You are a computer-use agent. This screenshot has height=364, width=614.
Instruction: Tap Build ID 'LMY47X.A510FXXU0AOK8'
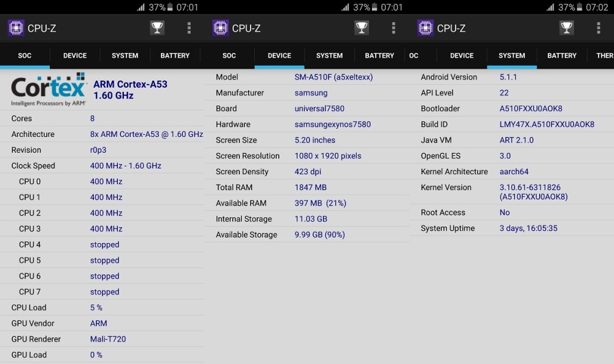tap(546, 124)
